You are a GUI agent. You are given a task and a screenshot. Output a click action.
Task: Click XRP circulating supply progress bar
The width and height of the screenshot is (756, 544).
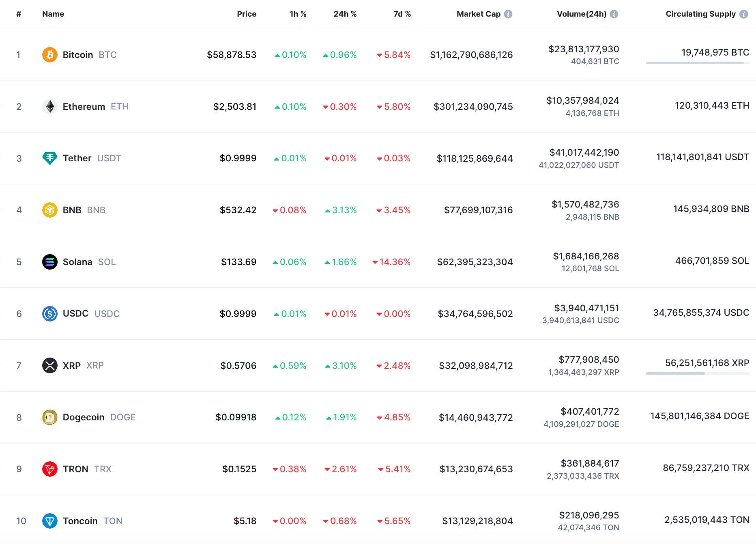pyautogui.click(x=697, y=373)
